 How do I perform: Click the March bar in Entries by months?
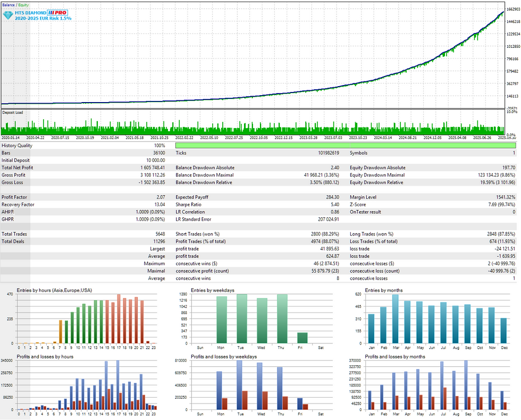(x=396, y=319)
